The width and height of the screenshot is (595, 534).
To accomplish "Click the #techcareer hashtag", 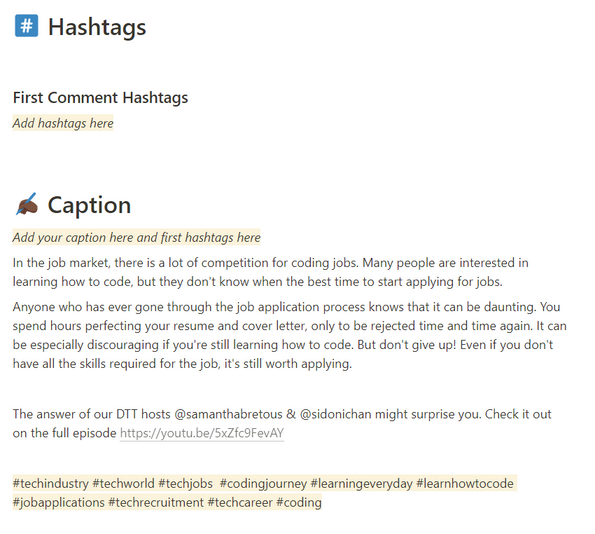I will tap(240, 502).
